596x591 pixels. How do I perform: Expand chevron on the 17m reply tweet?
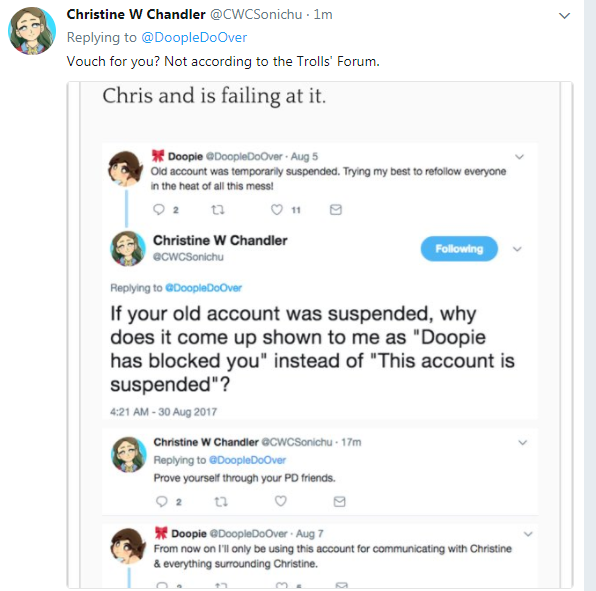[x=523, y=442]
